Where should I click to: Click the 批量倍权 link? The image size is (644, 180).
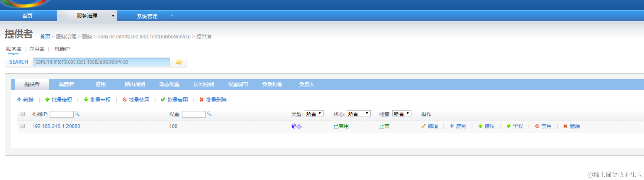click(x=62, y=100)
